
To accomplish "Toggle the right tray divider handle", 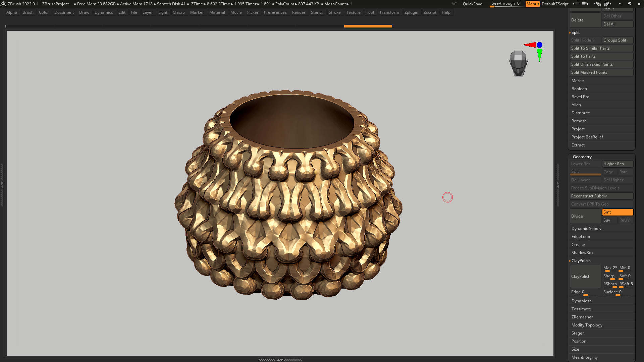I will [557, 185].
